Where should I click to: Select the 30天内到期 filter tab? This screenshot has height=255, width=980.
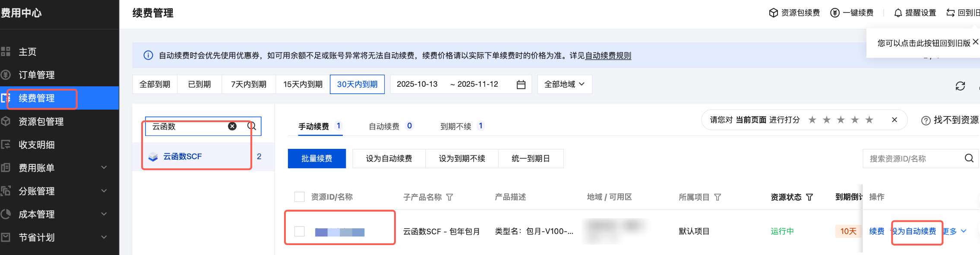[357, 84]
